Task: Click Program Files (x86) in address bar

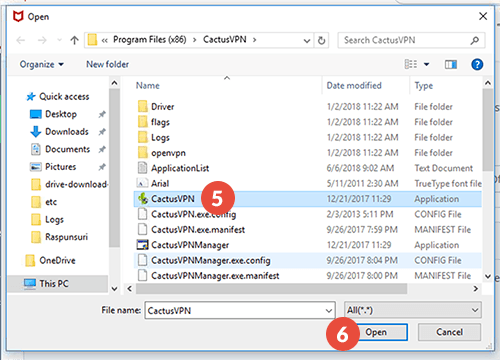Action: point(150,40)
